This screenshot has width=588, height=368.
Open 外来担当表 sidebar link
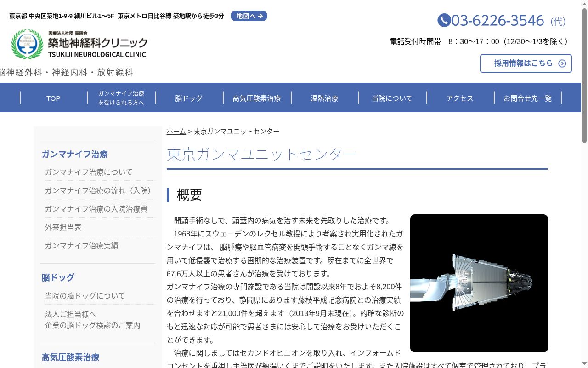(63, 227)
